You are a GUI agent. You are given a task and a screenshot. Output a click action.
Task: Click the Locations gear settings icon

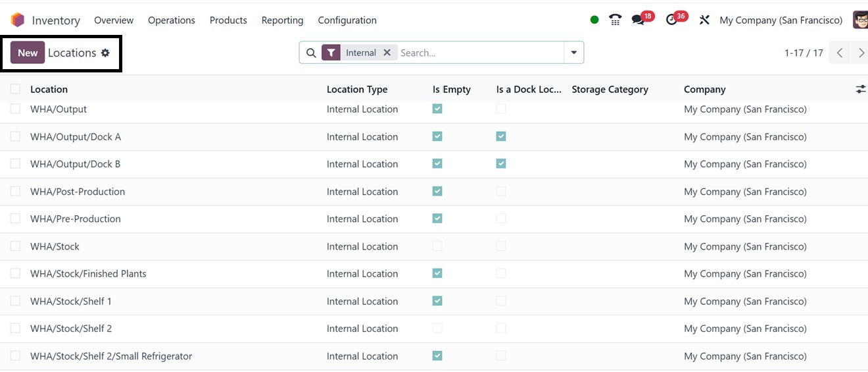(x=105, y=53)
